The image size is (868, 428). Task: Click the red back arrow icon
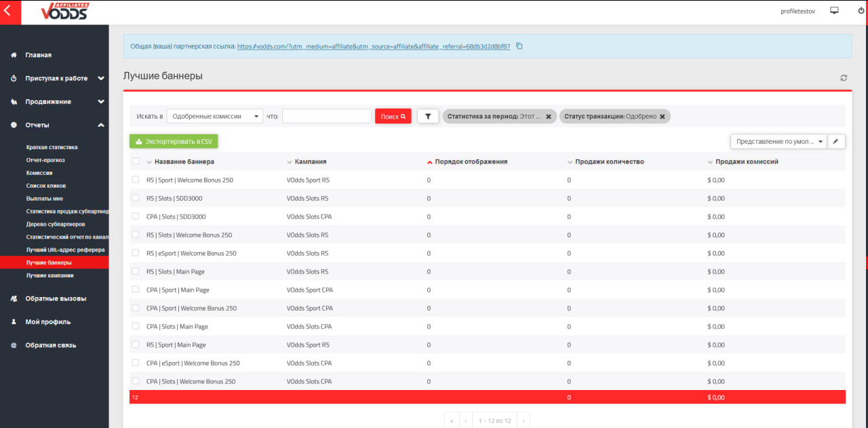pos(7,12)
